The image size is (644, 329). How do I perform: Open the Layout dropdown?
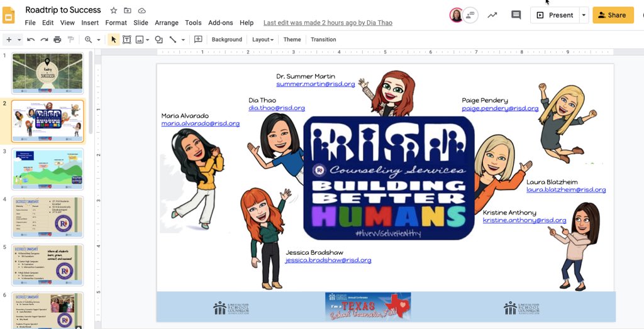[263, 40]
